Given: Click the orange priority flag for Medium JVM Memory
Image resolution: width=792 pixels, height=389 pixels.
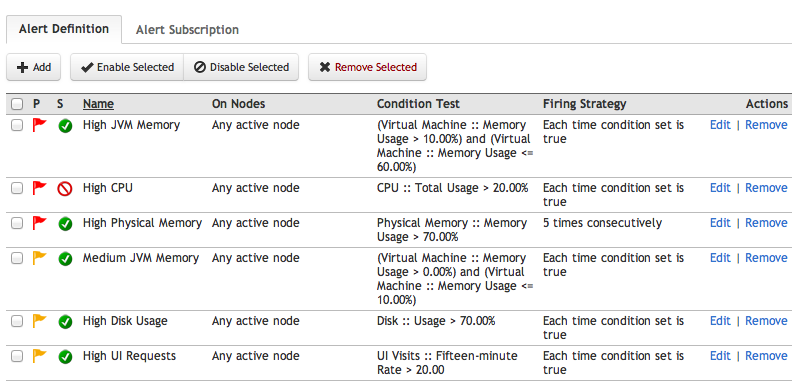Looking at the screenshot, I should (39, 258).
